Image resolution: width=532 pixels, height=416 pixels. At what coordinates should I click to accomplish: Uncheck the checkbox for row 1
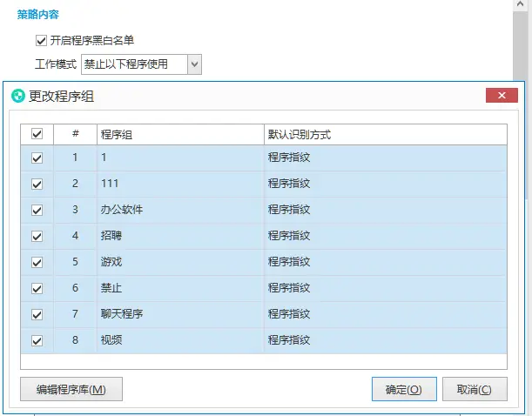coord(37,158)
